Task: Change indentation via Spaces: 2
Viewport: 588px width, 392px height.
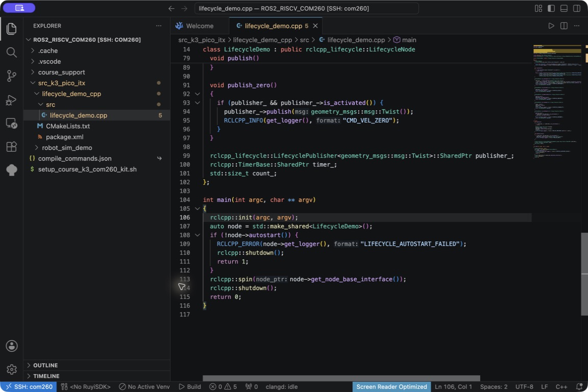Action: tap(494, 387)
